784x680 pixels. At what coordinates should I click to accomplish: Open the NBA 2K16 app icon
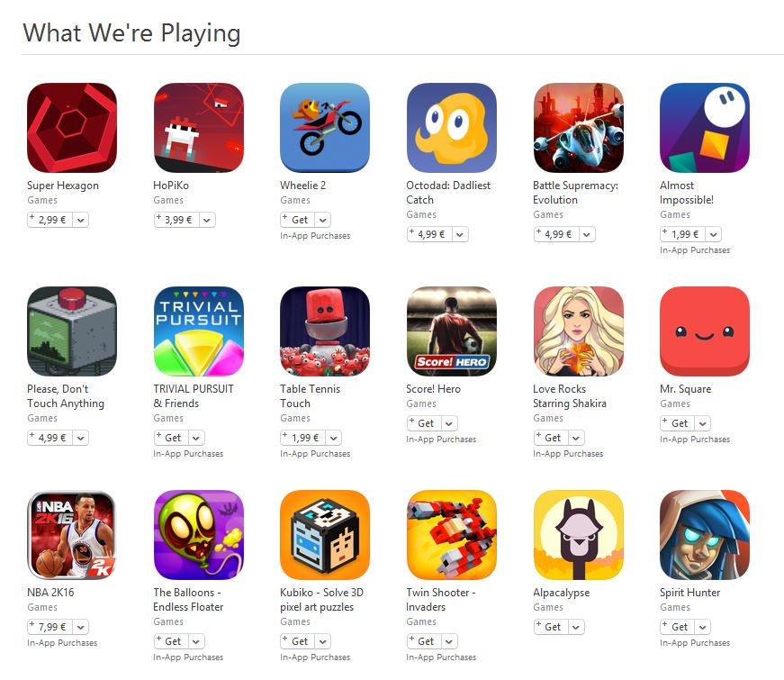[72, 535]
